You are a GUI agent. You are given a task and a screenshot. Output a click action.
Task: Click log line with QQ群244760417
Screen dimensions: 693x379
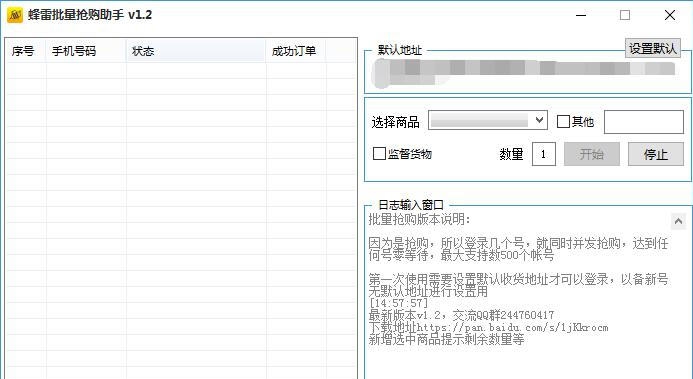(461, 315)
